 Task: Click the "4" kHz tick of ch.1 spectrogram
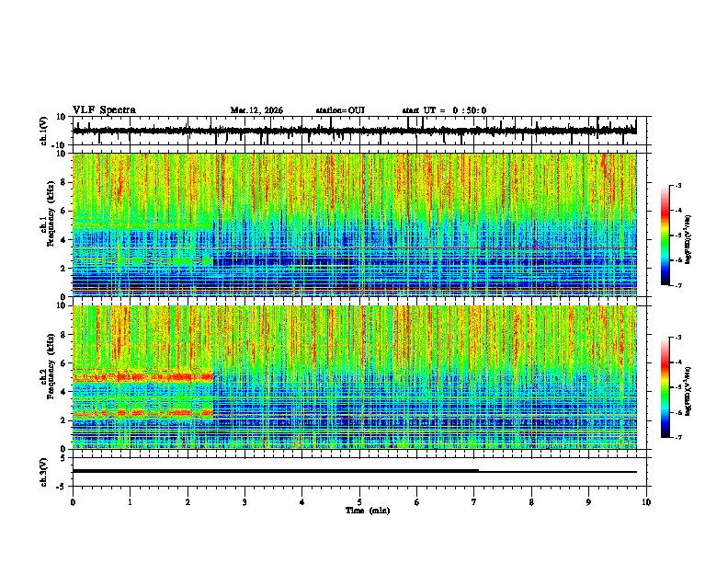coord(63,240)
